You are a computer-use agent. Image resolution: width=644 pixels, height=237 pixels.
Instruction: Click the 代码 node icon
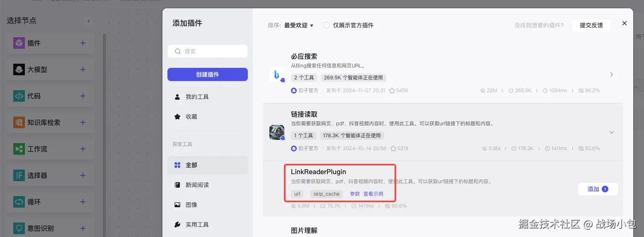click(x=19, y=96)
